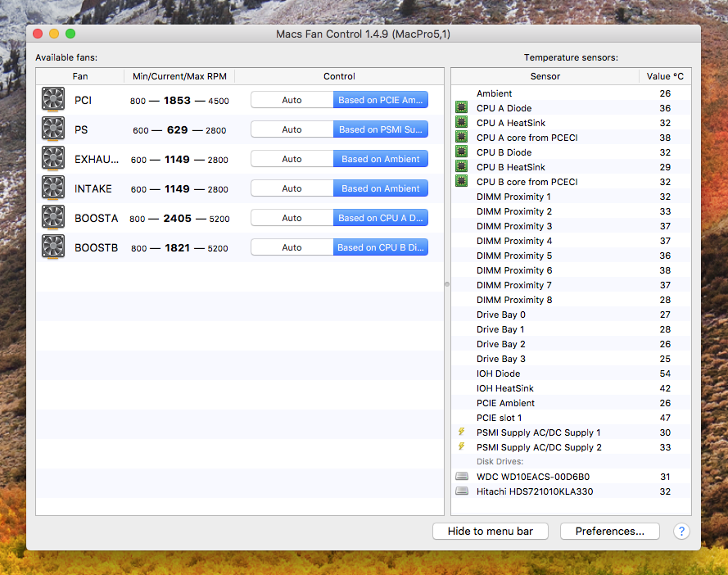This screenshot has height=575, width=728.
Task: Select the Drive Bay 3 sensor row
Action: 571,359
